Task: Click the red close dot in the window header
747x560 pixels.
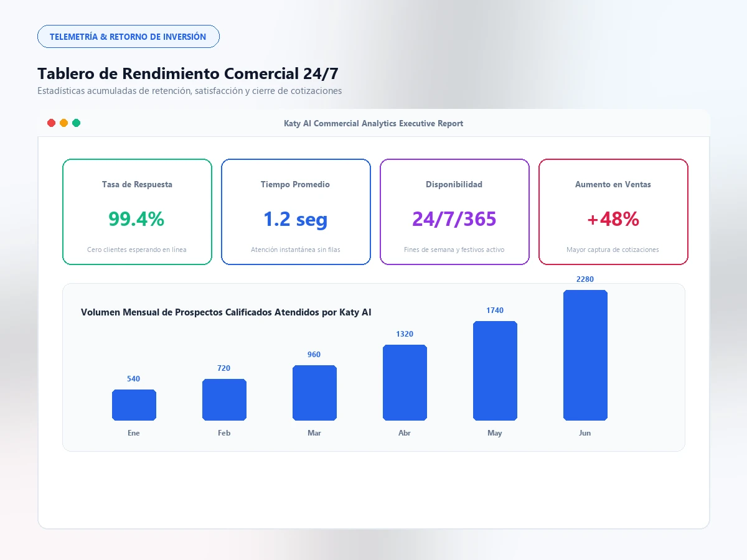Action: 51,123
